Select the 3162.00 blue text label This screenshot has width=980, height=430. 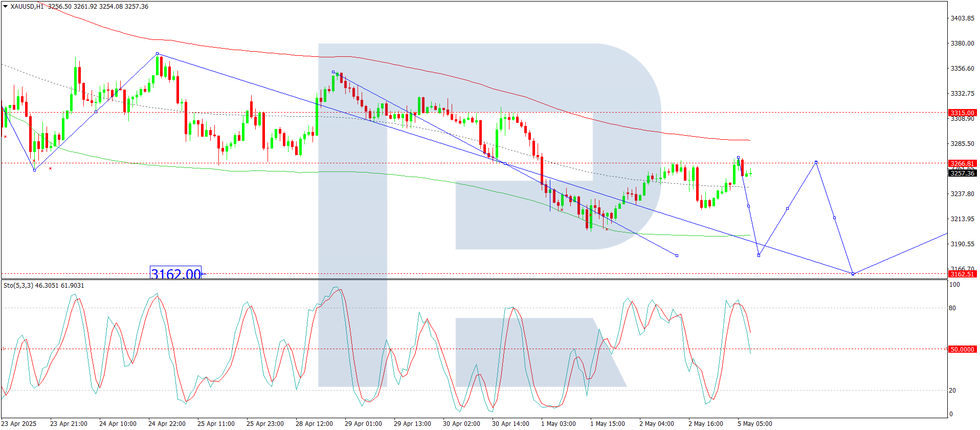(175, 273)
